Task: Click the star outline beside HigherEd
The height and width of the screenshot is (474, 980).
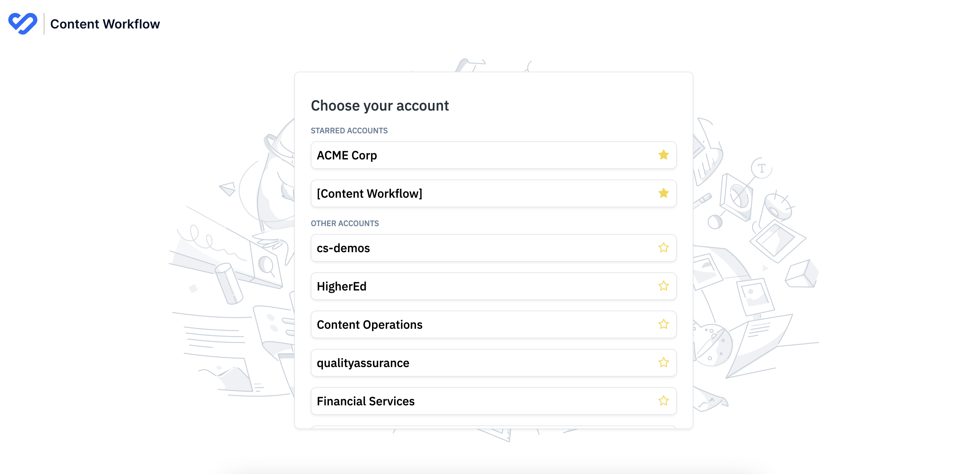Action: point(663,286)
